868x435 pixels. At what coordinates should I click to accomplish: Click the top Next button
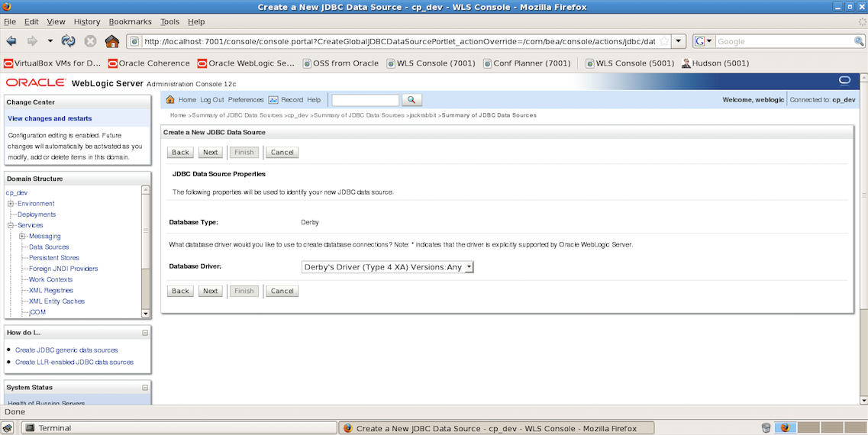tap(210, 153)
